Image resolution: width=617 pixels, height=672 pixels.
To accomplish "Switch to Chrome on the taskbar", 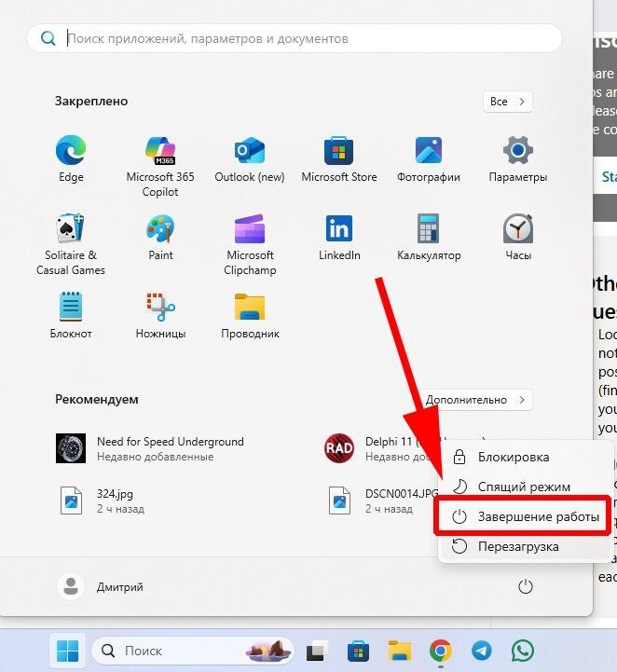I will coord(441,651).
